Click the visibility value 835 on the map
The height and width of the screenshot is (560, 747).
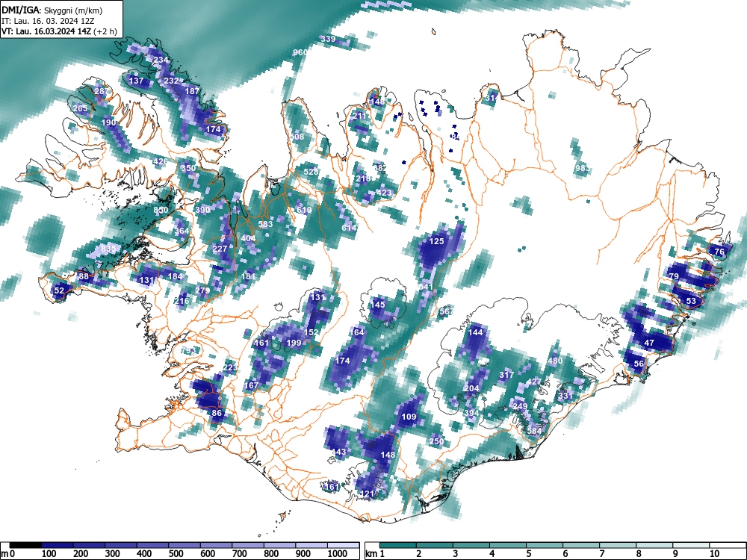click(108, 249)
